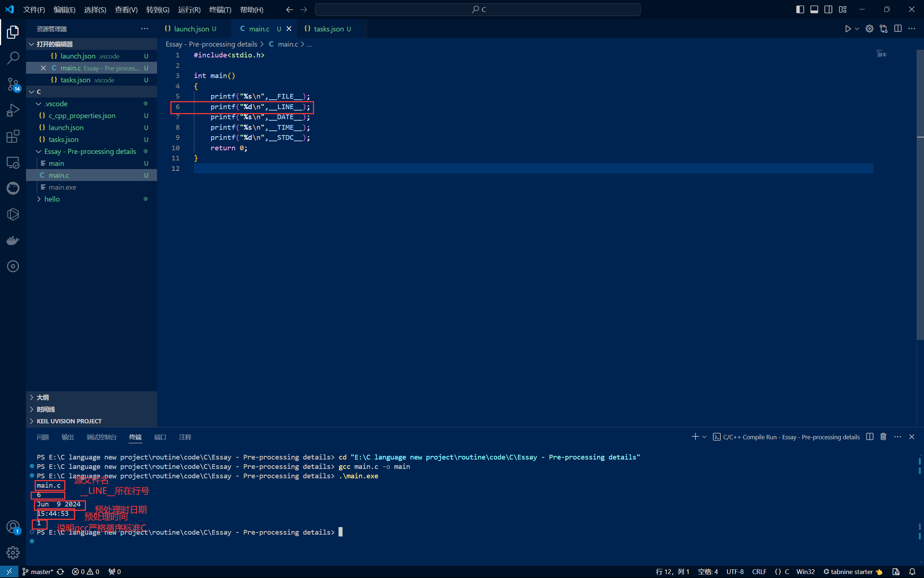Click 行 12, 列 1 cursor position
The width and height of the screenshot is (924, 578).
pos(672,571)
